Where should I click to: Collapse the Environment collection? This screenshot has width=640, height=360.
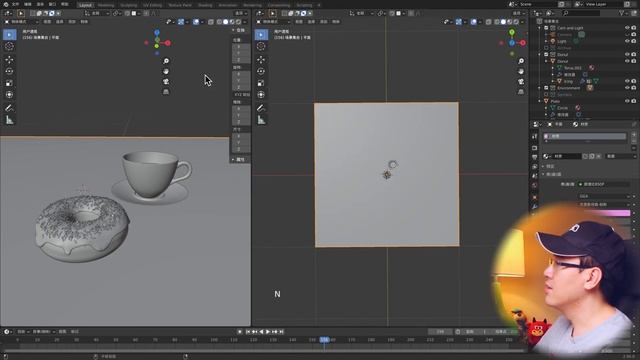540,88
